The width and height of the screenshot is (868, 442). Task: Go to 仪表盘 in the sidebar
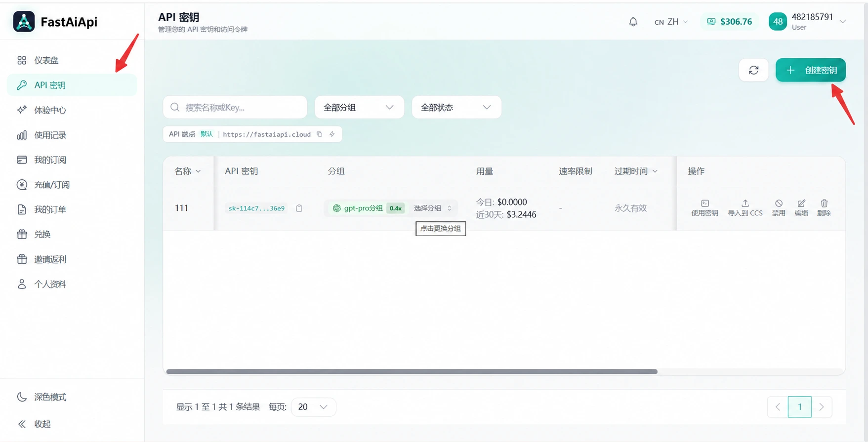tap(72, 60)
